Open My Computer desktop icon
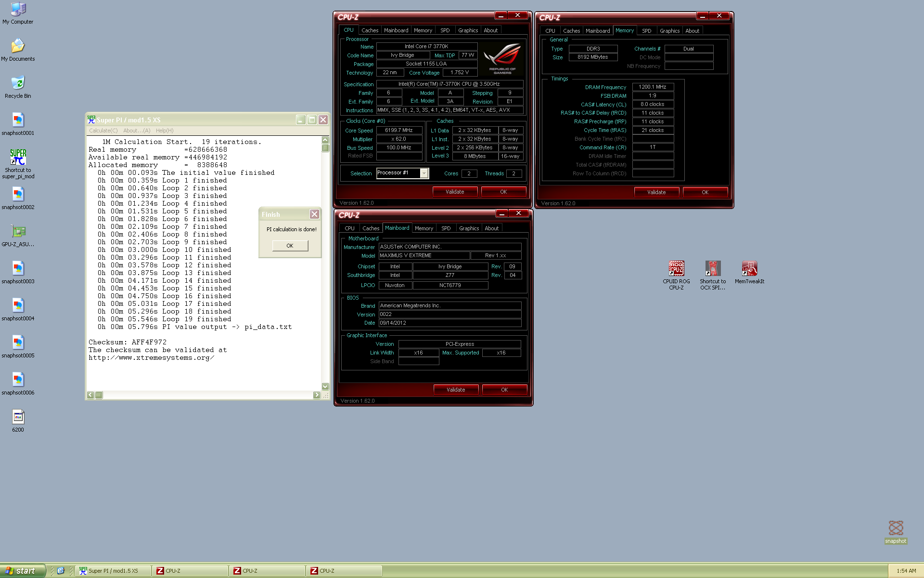924x578 pixels. [x=18, y=13]
